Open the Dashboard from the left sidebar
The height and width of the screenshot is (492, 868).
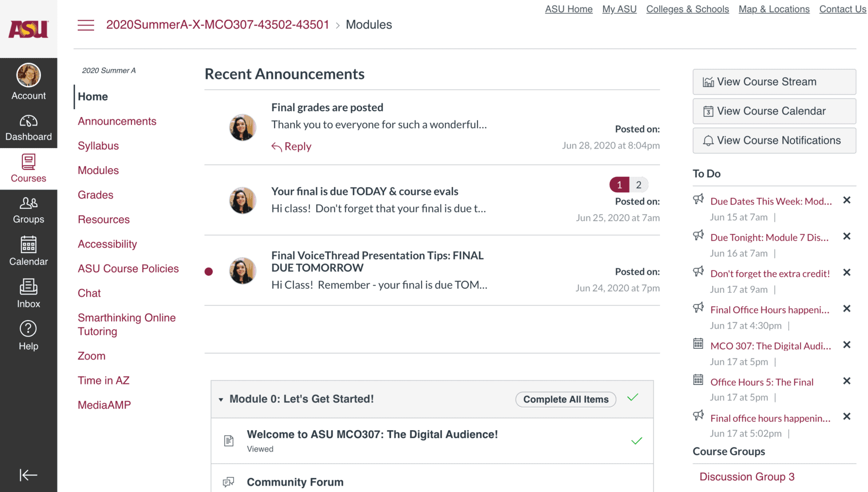28,127
